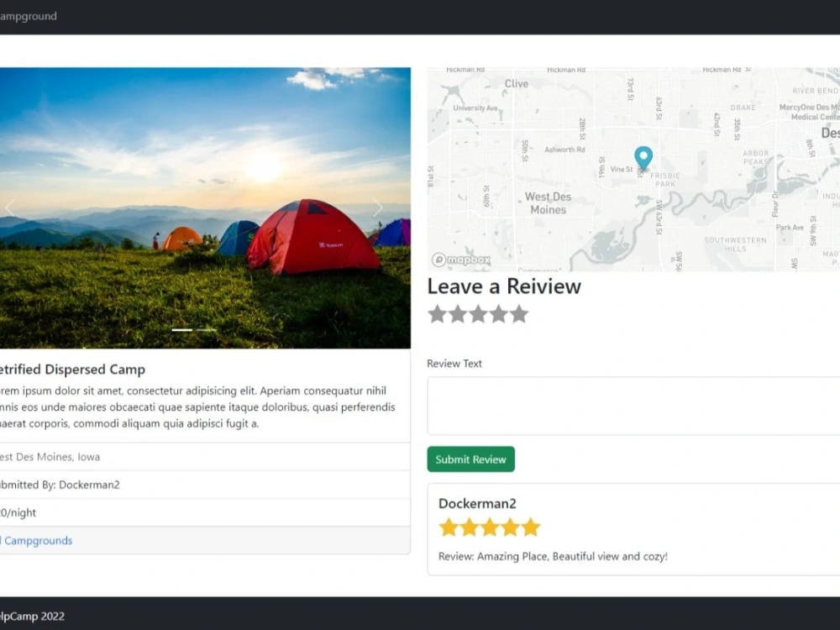Screen dimensions: 840x630
Task: Select the first rating star
Action: pyautogui.click(x=437, y=314)
